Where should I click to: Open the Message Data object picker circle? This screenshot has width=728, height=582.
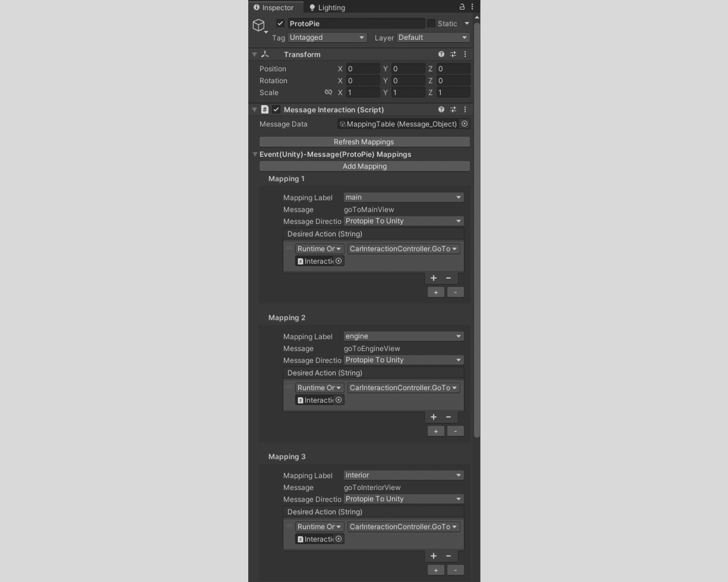tap(464, 124)
